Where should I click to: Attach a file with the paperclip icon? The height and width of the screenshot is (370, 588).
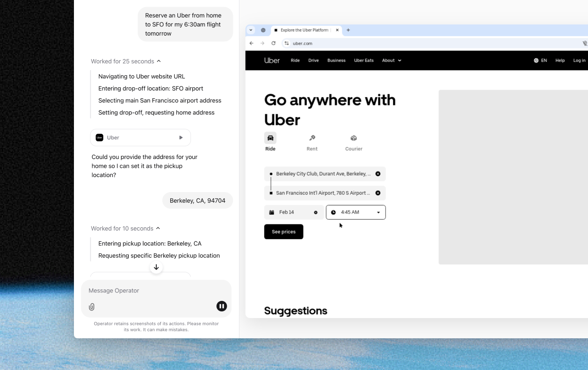coord(92,307)
